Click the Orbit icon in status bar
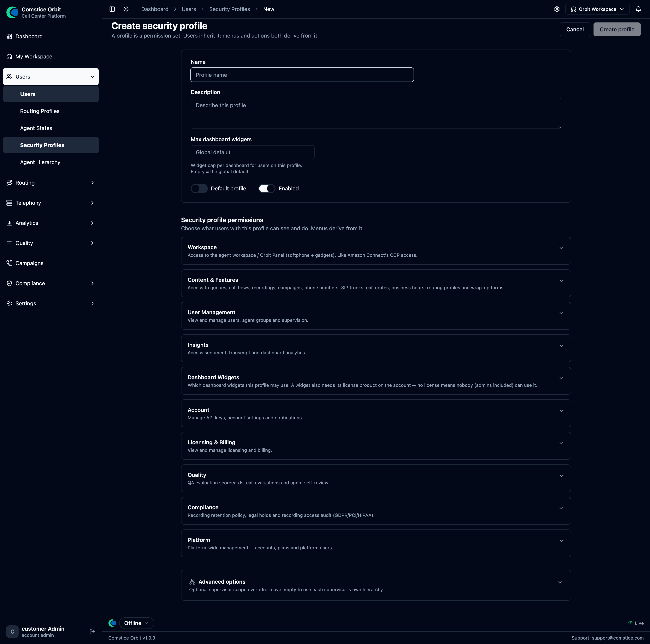The width and height of the screenshot is (650, 644). click(112, 623)
